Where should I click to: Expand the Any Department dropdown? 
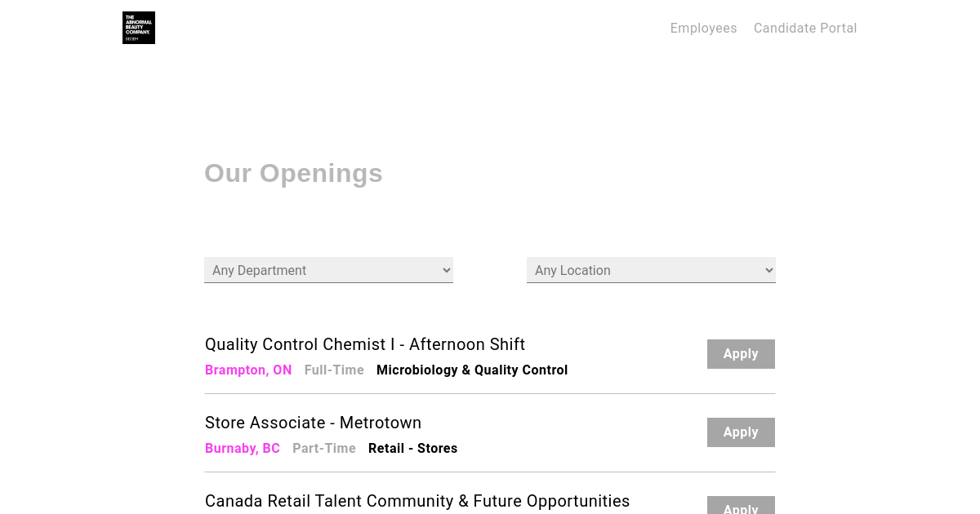coord(328,270)
